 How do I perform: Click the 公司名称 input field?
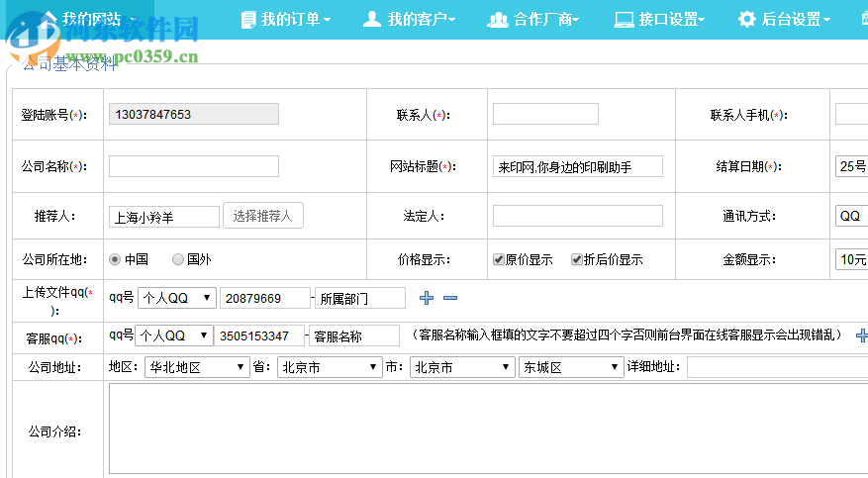[x=194, y=166]
